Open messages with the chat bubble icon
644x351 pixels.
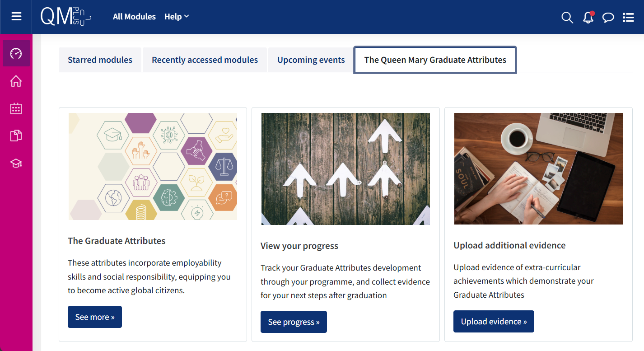[x=608, y=17]
